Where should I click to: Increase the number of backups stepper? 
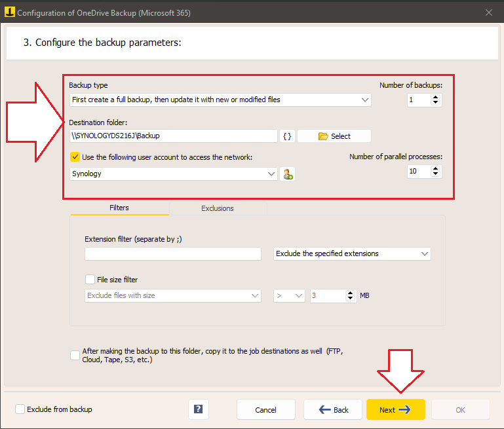(x=435, y=98)
